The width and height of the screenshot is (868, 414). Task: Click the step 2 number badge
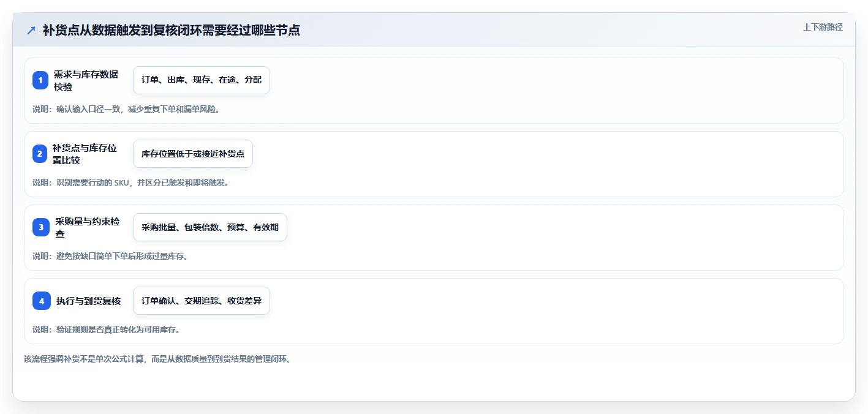[x=40, y=154]
